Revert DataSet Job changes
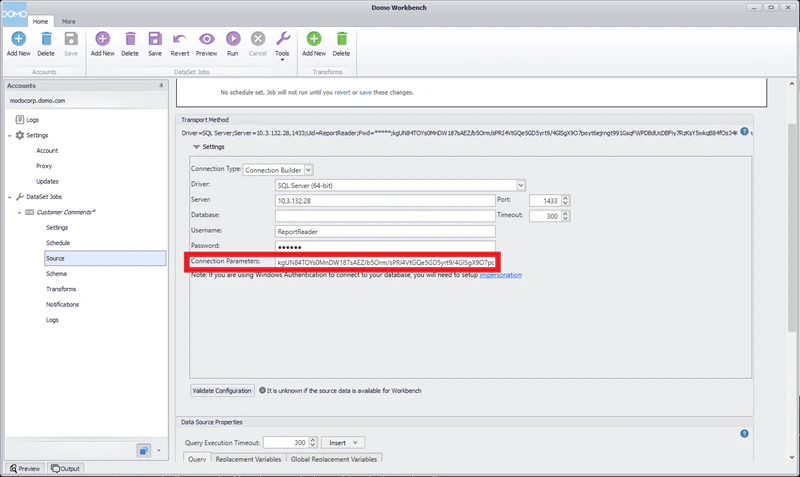The image size is (800, 477). [180, 43]
